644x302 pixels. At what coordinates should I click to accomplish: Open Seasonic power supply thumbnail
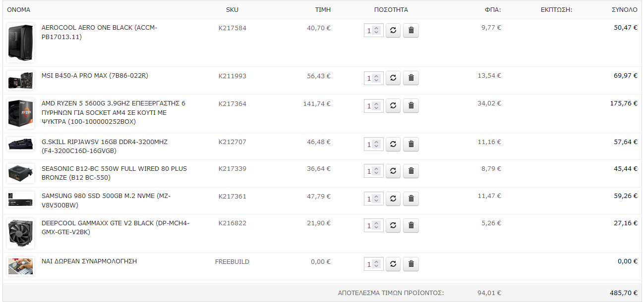click(21, 173)
